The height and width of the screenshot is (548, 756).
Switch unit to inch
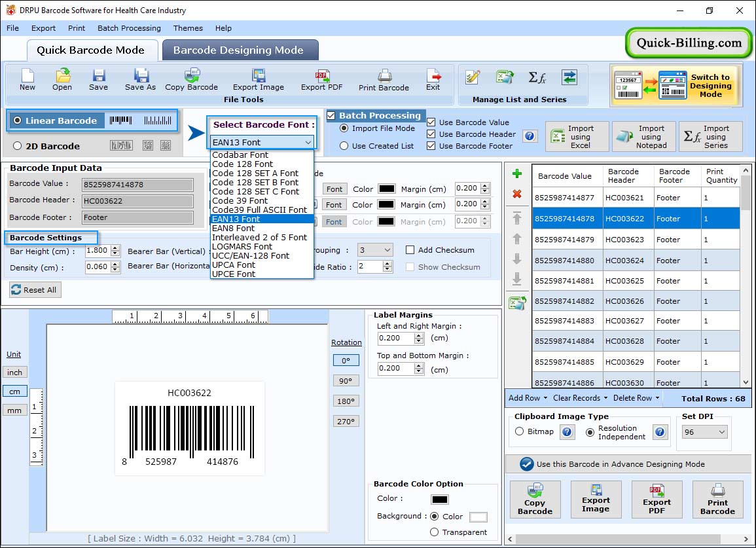[x=14, y=373]
